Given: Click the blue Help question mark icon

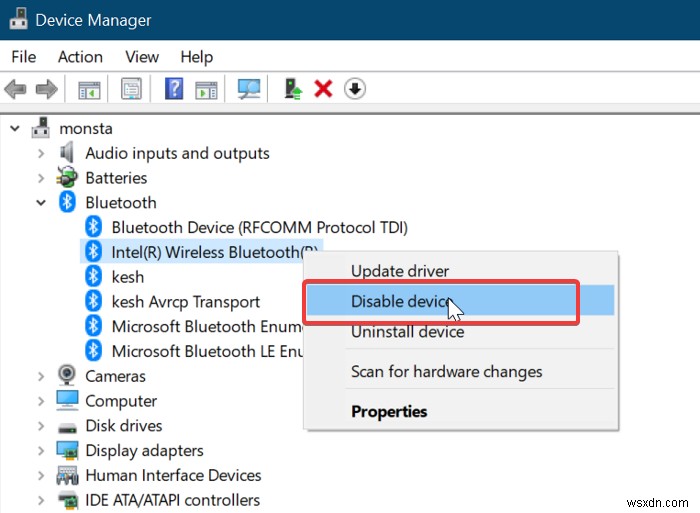Looking at the screenshot, I should [x=174, y=88].
